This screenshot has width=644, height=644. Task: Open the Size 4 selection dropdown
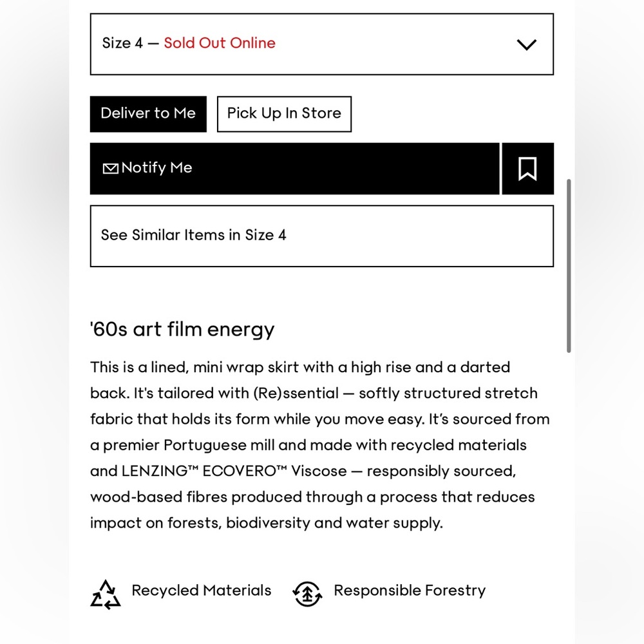click(x=322, y=44)
